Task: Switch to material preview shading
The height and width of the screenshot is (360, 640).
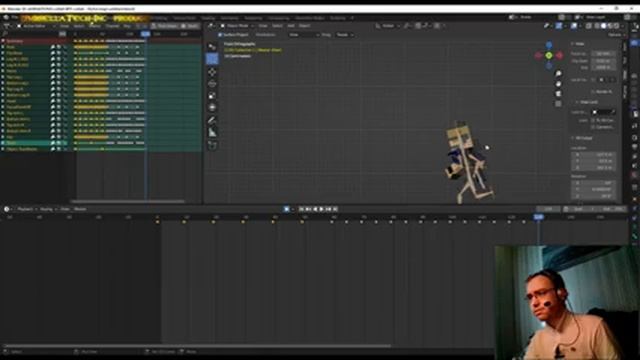Action: (610, 26)
